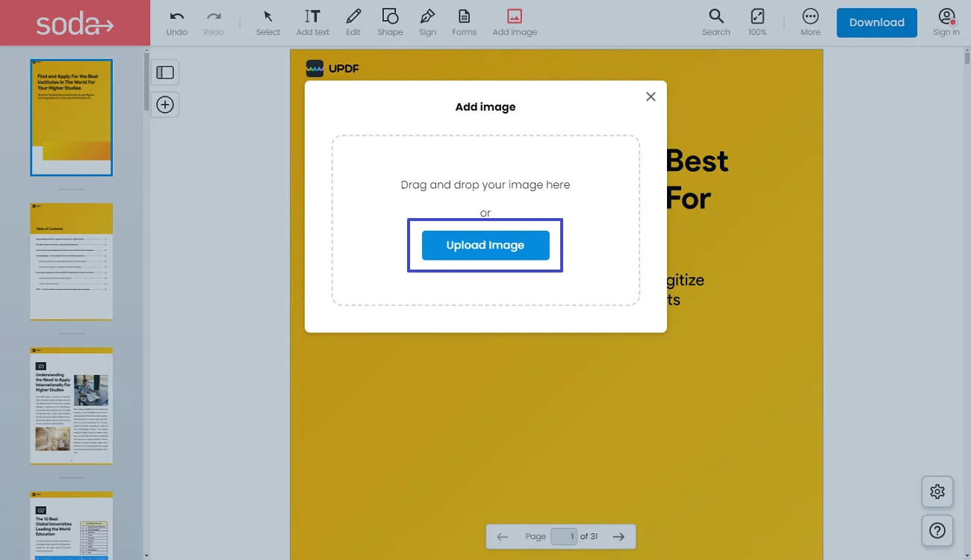Viewport: 971px width, 560px height.
Task: Open the chapter 02 page thumbnail
Action: point(72,526)
